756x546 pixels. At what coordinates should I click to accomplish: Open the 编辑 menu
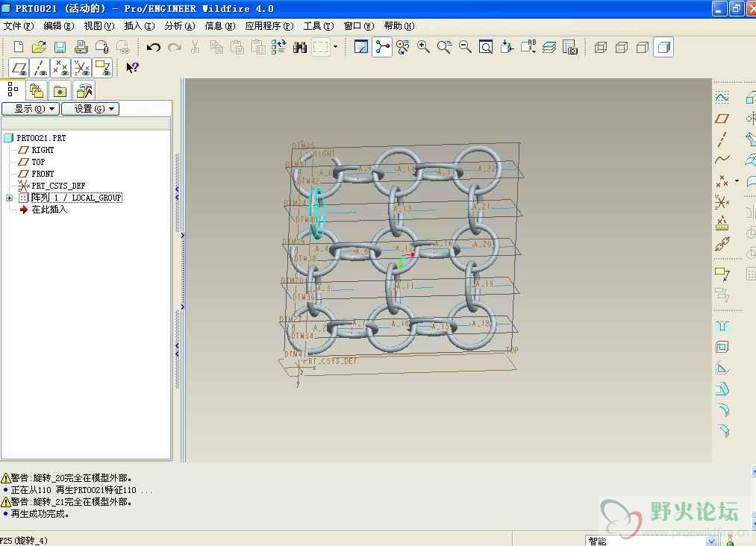point(59,26)
